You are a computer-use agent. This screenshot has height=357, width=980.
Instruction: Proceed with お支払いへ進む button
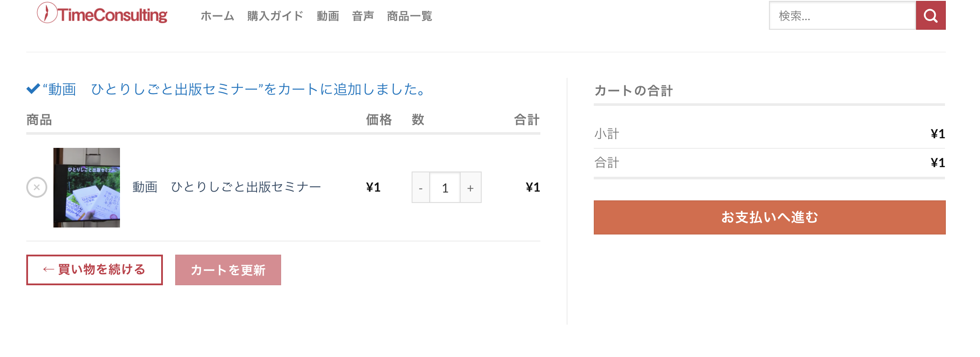tap(769, 217)
